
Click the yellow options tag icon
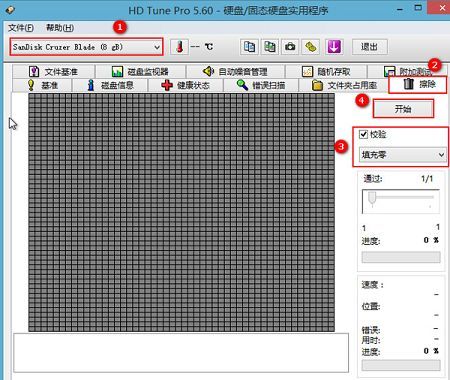pyautogui.click(x=310, y=47)
